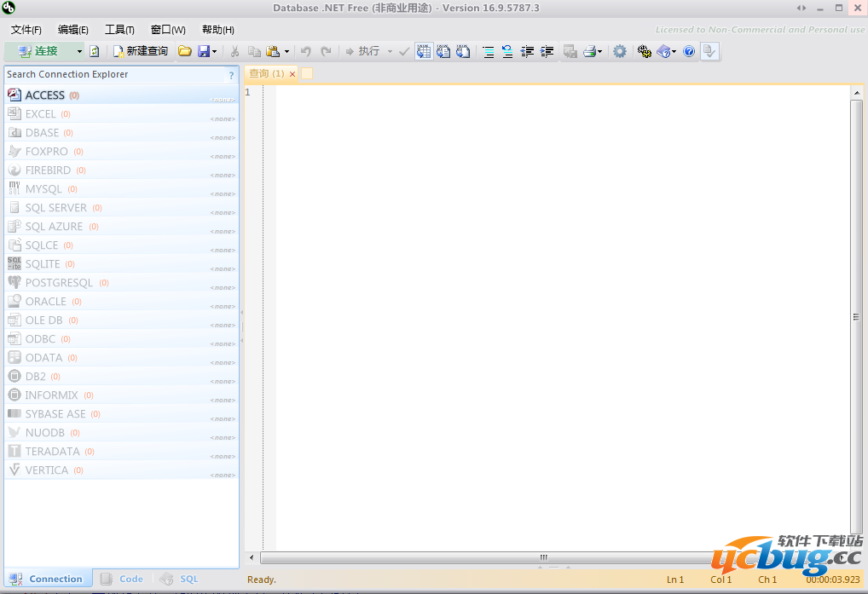The image size is (868, 594).
Task: Click the horizontal scrollbar thumb under editor
Action: pyautogui.click(x=542, y=557)
